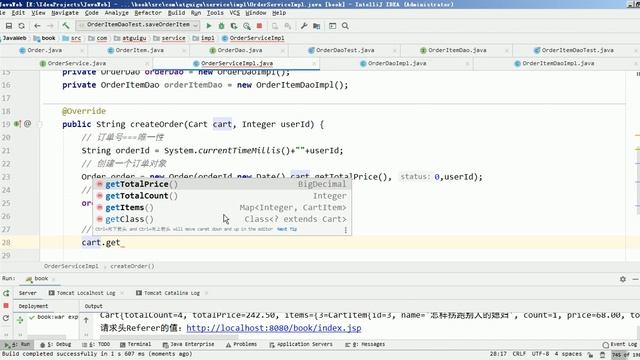The height and width of the screenshot is (360, 640).
Task: Stop the process with the red square toolbar icon
Action: coord(259,26)
